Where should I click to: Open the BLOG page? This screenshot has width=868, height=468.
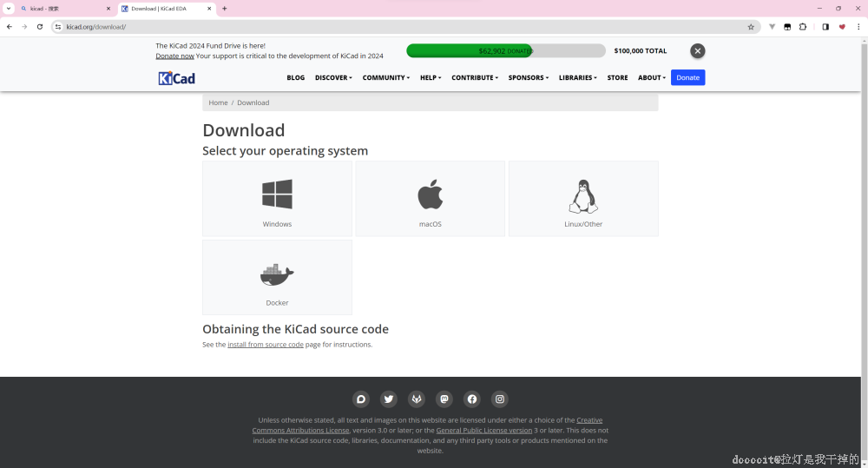coord(296,77)
